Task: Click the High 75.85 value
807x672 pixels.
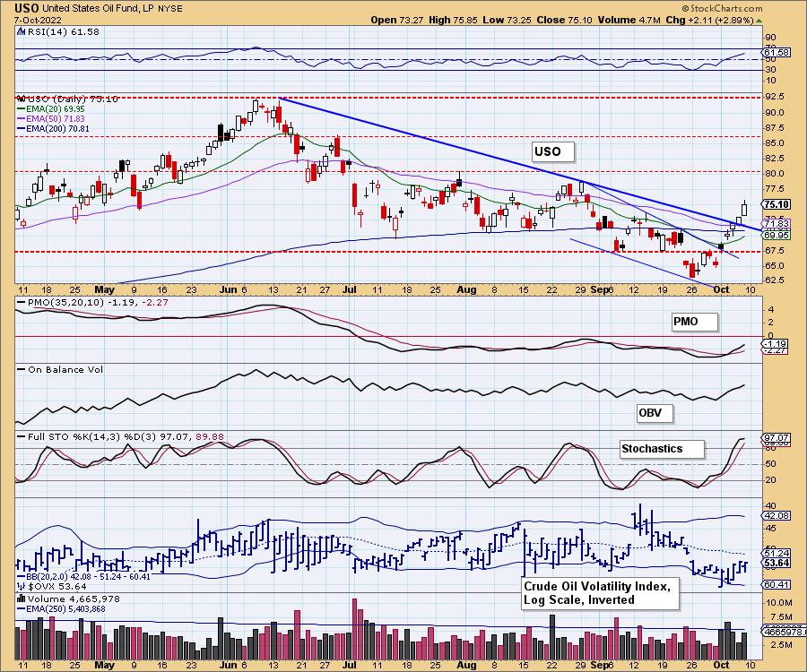Action: coord(453,20)
